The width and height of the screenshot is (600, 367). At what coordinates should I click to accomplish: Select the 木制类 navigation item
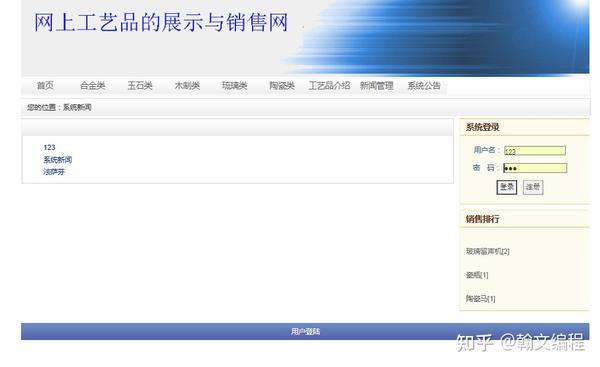click(x=187, y=86)
